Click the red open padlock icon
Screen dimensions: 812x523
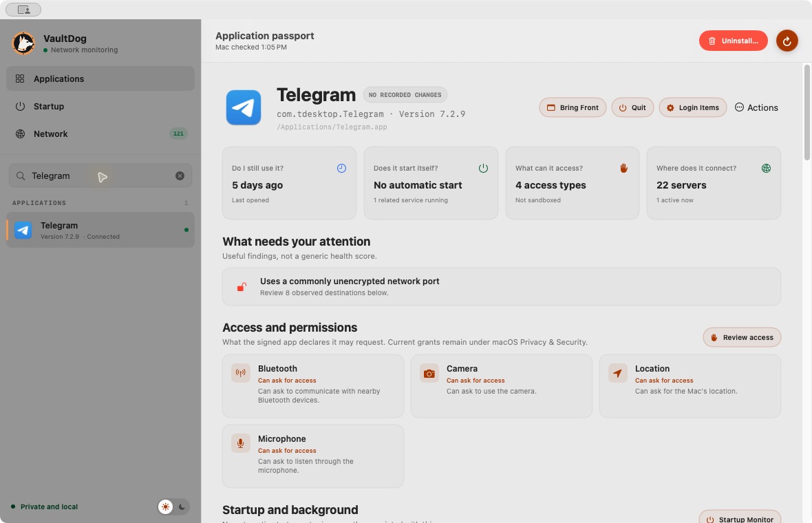click(x=242, y=287)
